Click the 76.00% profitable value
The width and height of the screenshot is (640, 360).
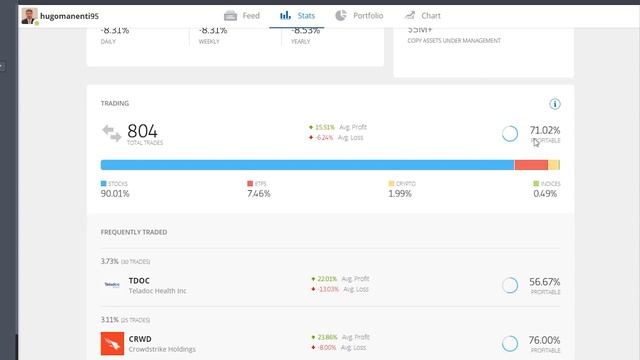point(544,340)
